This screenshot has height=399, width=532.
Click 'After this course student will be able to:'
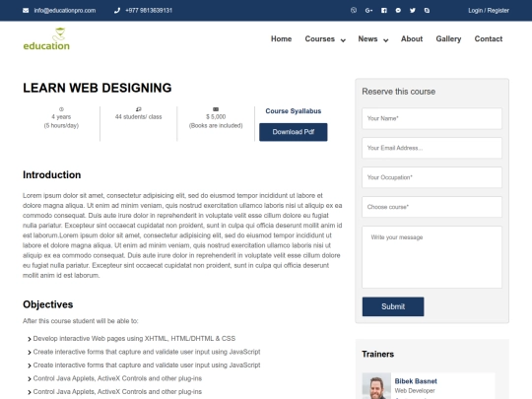81,321
